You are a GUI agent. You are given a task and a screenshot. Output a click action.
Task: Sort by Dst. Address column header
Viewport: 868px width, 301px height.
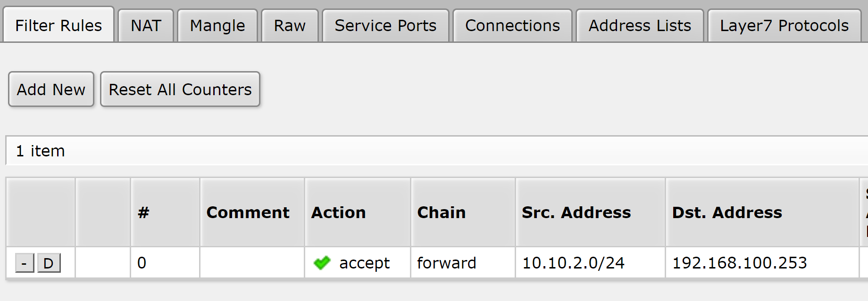click(x=727, y=212)
